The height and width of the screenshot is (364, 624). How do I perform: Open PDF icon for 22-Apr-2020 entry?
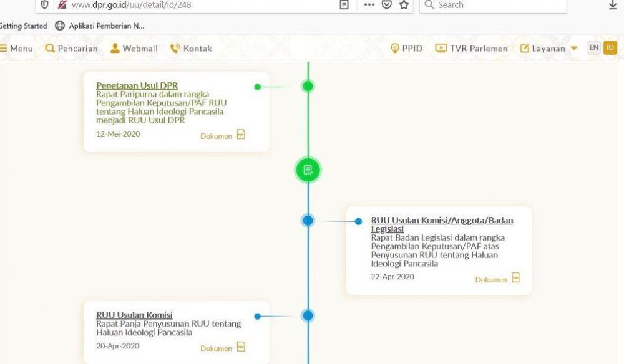pyautogui.click(x=516, y=277)
